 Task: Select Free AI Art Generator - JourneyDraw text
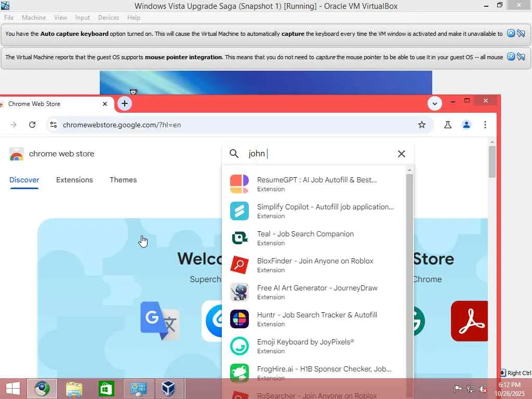pyautogui.click(x=317, y=288)
